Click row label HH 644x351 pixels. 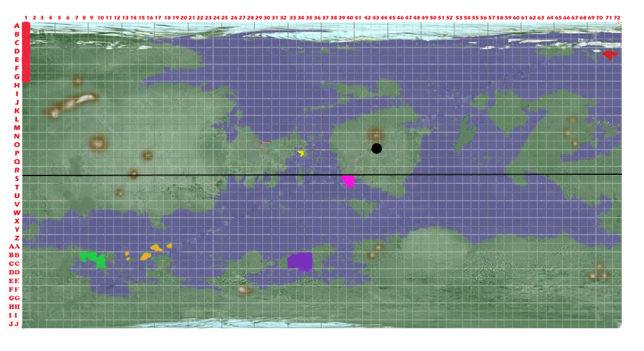[14, 306]
